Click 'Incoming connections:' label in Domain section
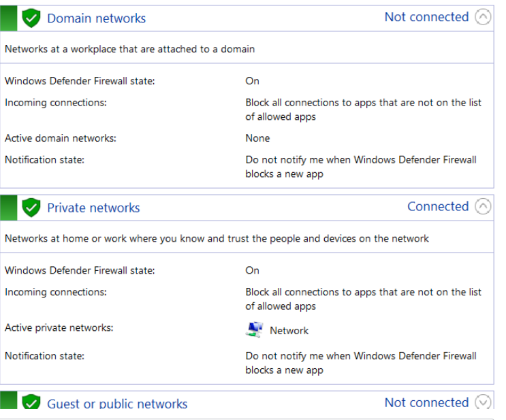Viewport: 506px width, 420px height. click(56, 103)
